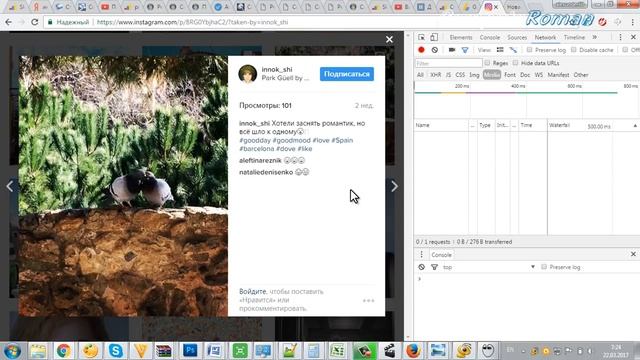640x360 pixels.
Task: Click the pigeons photo in the post
Action: click(x=123, y=186)
